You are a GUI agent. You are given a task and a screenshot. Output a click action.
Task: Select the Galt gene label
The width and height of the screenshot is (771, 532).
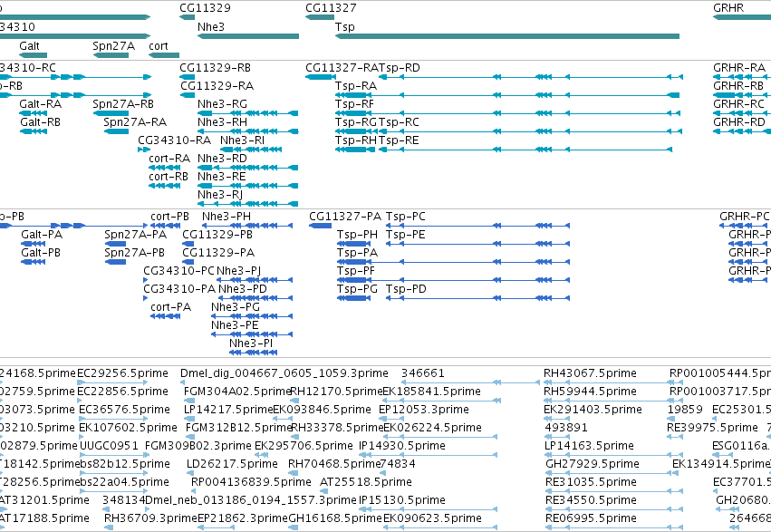pyautogui.click(x=30, y=45)
